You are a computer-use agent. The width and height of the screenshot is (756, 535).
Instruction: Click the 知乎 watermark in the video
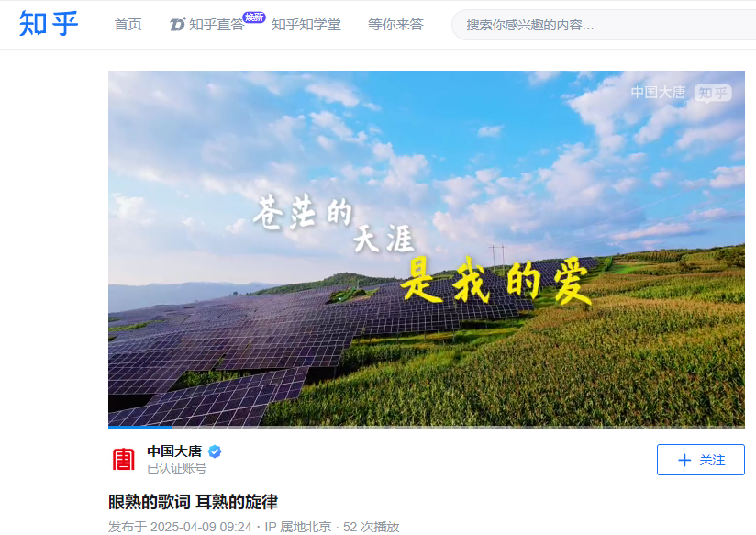(x=713, y=93)
